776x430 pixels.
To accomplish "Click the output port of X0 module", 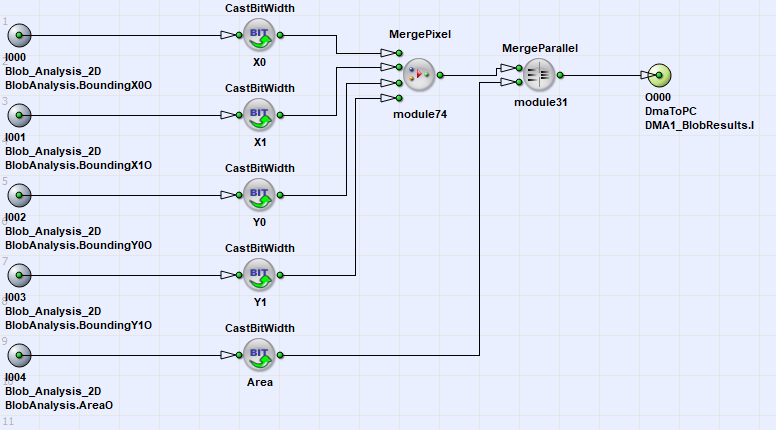I will pyautogui.click(x=281, y=37).
